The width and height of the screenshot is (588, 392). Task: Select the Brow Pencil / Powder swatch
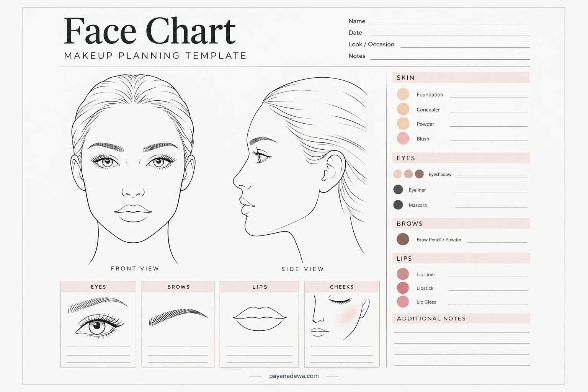tap(403, 239)
